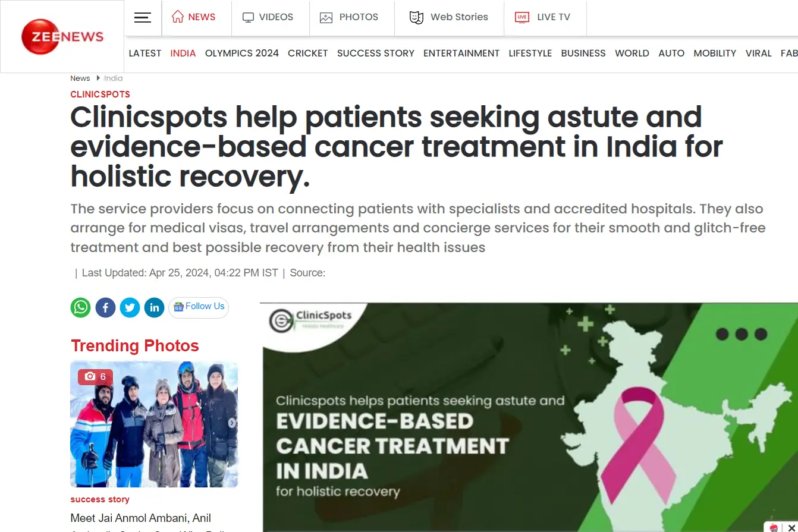This screenshot has height=532, width=798.
Task: Close the ad at bottom right
Action: coord(791,527)
